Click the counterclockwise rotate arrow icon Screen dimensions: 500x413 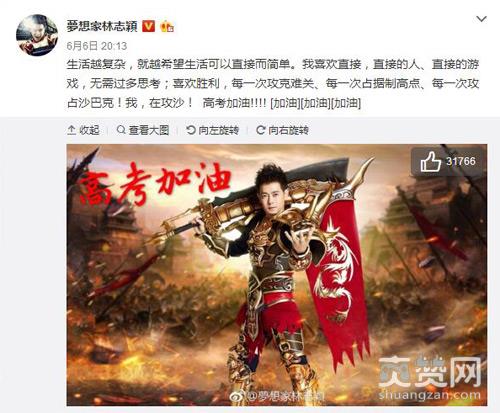click(x=191, y=130)
